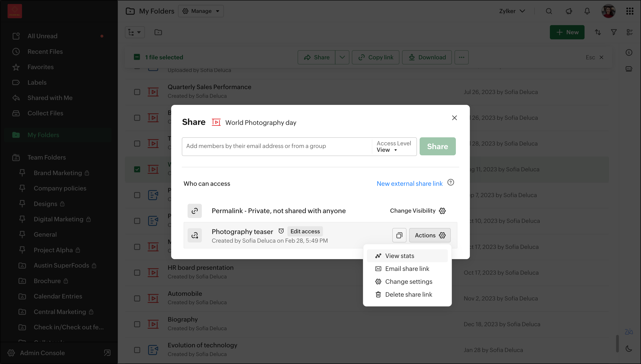The width and height of the screenshot is (641, 364).
Task: Click Copy link in the selection bar
Action: pyautogui.click(x=375, y=57)
